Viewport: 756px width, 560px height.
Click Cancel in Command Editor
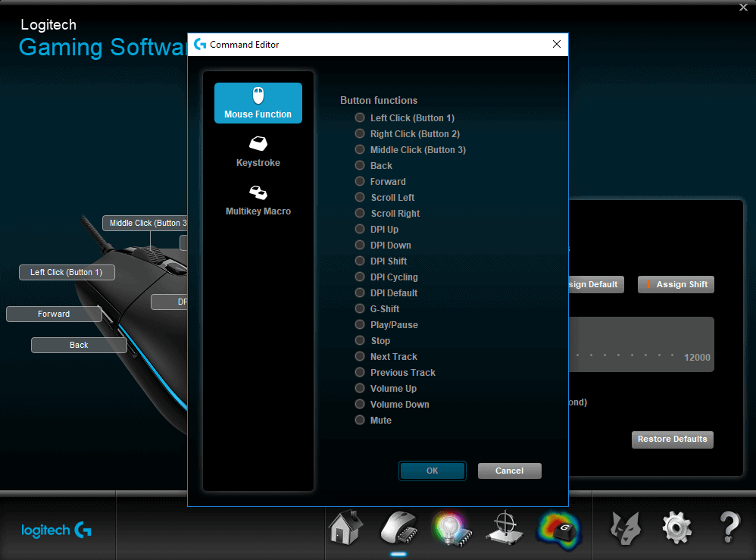coord(509,471)
